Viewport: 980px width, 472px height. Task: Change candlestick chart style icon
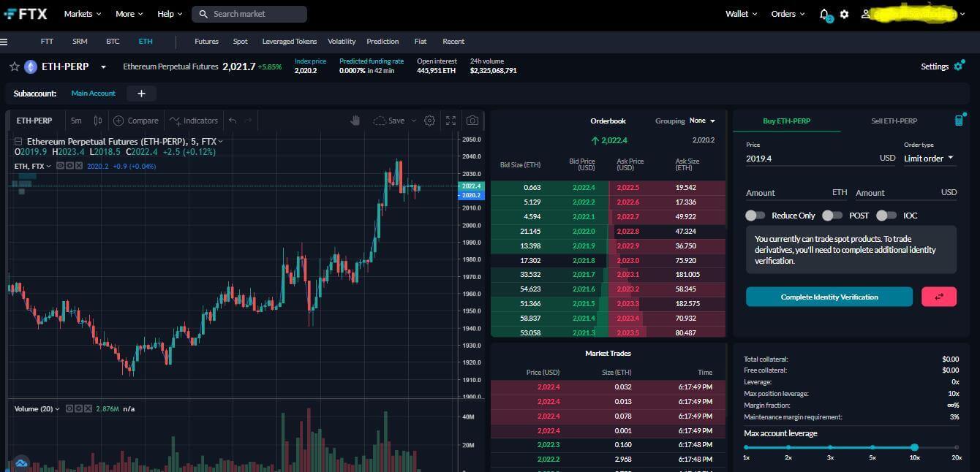(x=98, y=121)
